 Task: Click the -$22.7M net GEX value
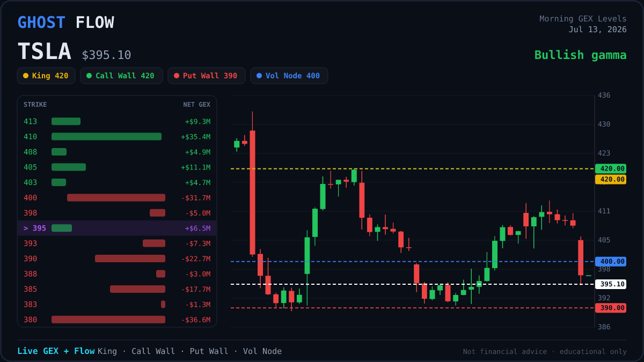click(195, 258)
